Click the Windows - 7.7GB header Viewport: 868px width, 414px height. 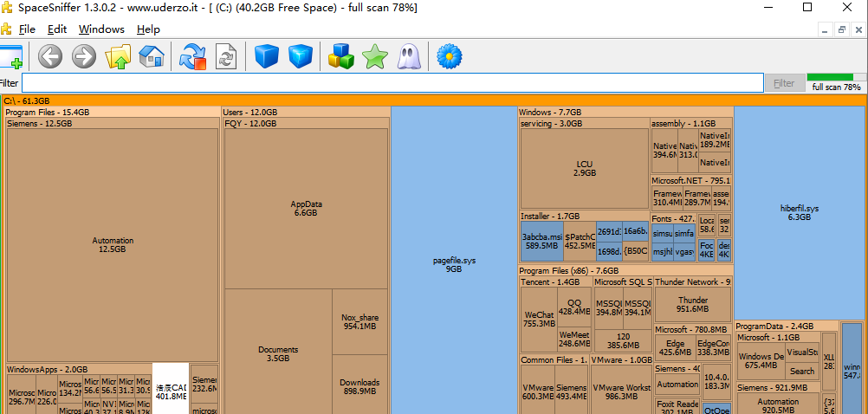[x=625, y=113]
